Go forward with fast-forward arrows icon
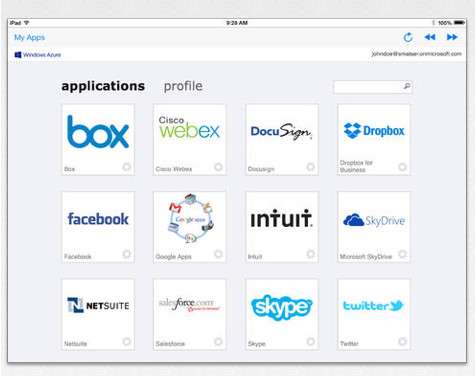 click(x=452, y=37)
